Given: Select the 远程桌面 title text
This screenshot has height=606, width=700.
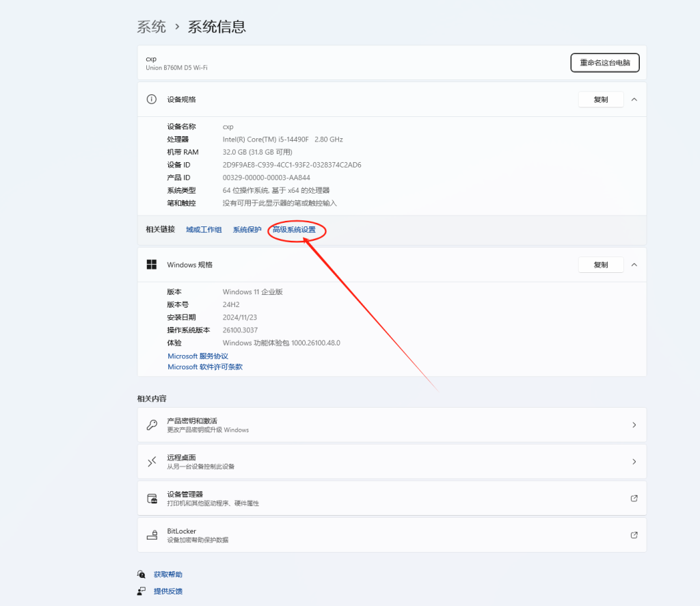Looking at the screenshot, I should click(181, 458).
